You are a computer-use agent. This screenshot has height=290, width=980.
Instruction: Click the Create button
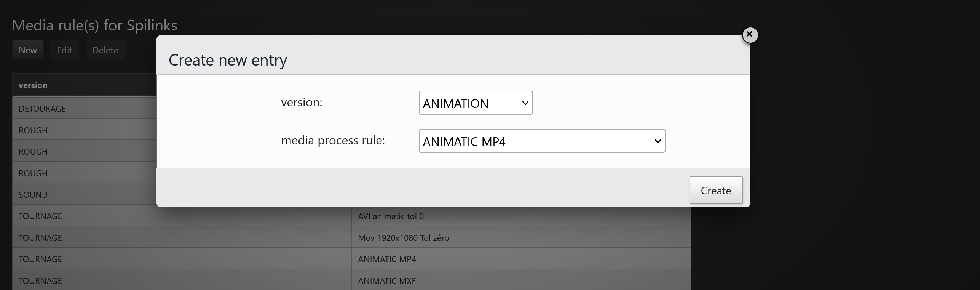(715, 190)
